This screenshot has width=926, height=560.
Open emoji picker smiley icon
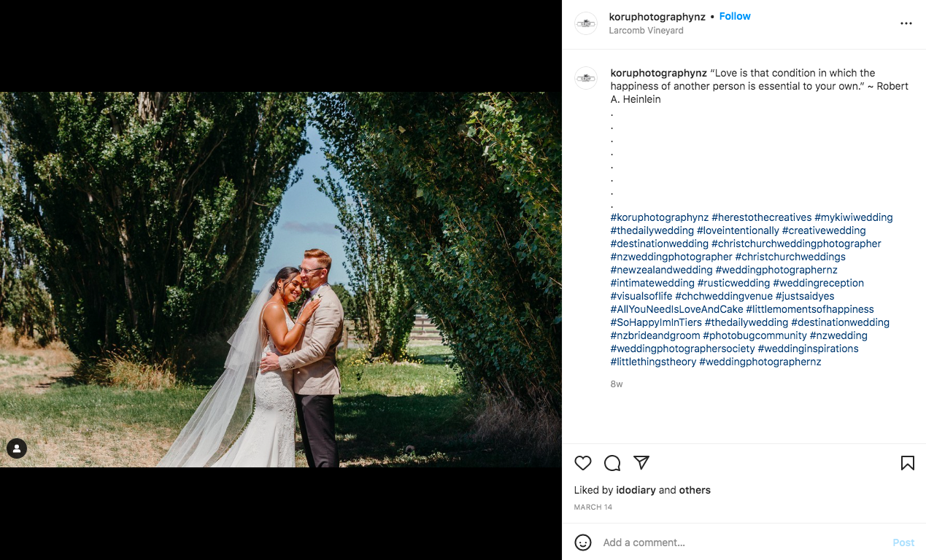click(582, 542)
